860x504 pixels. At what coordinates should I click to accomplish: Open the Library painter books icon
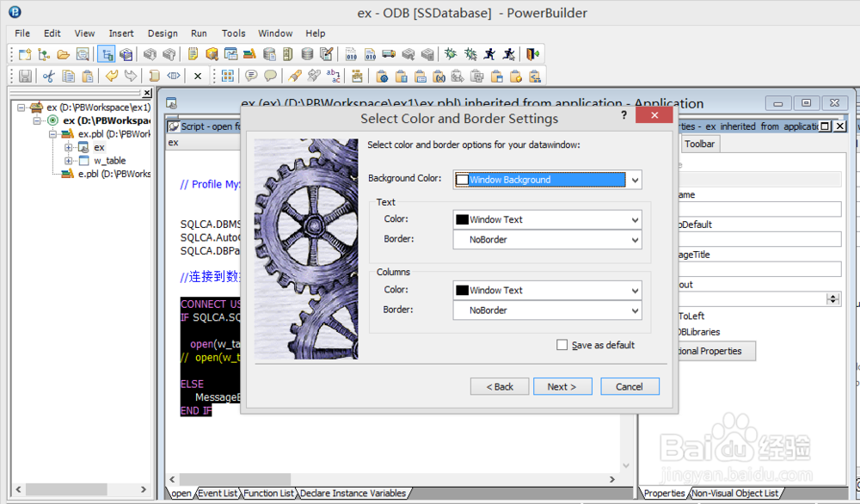(249, 53)
